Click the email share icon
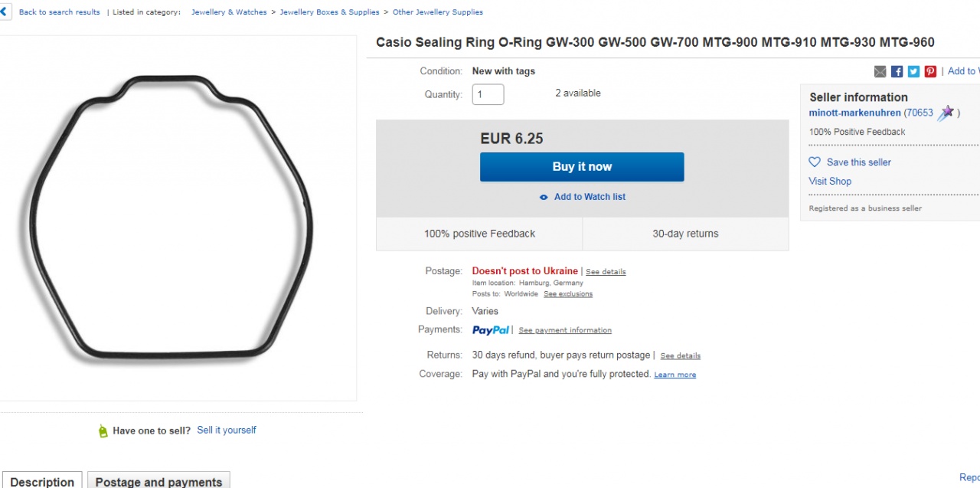Screen dimensions: 980x488 pyautogui.click(x=880, y=71)
